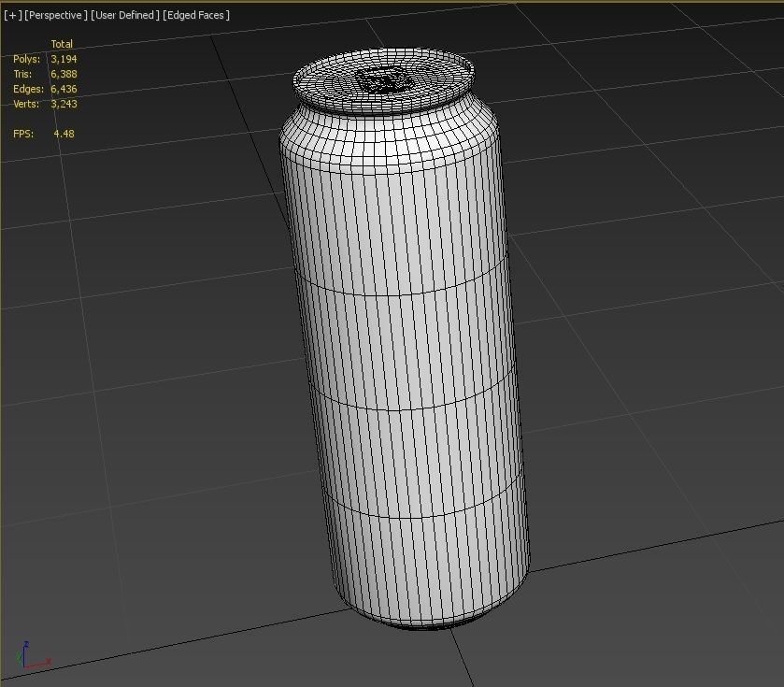Click the Total statistics header
The image size is (784, 687).
(x=62, y=44)
